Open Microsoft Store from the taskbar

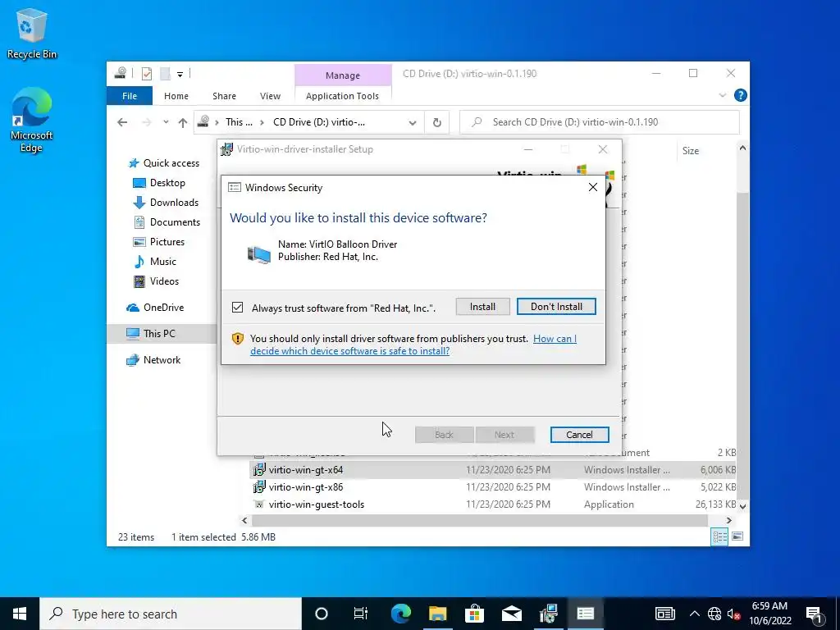click(475, 614)
